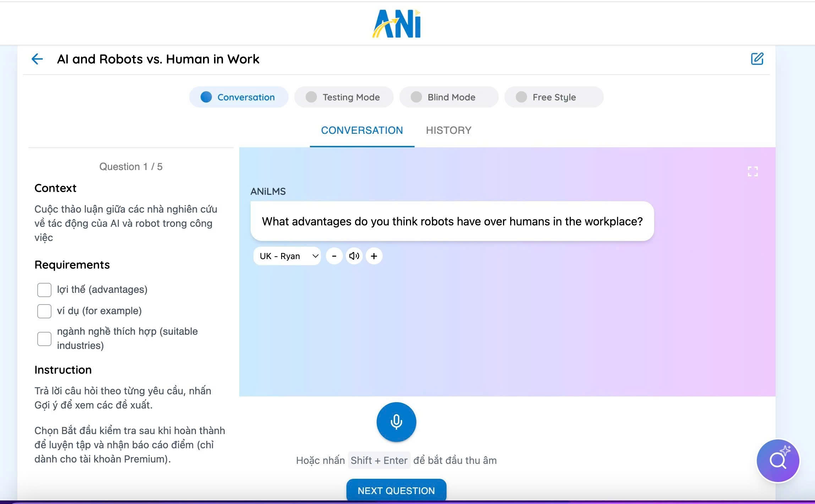Click the question message bubble
Screen dimensions: 815x504
point(452,221)
